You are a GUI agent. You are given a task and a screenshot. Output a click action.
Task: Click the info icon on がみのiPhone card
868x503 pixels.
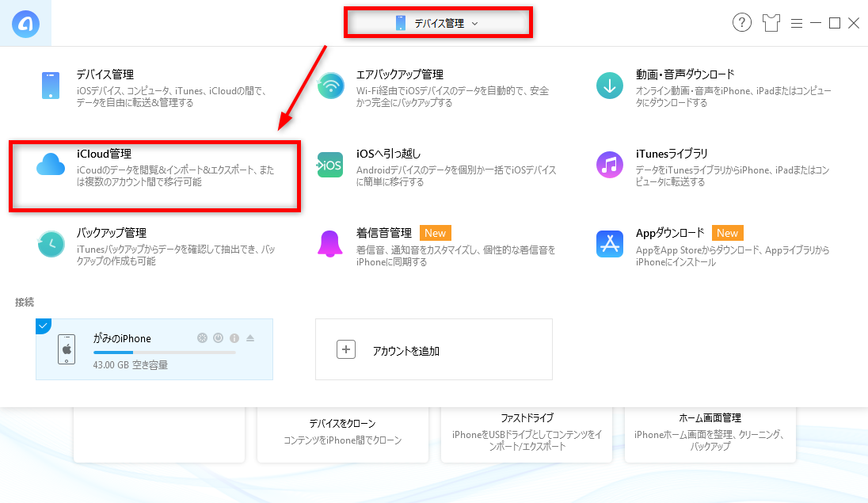coord(234,338)
